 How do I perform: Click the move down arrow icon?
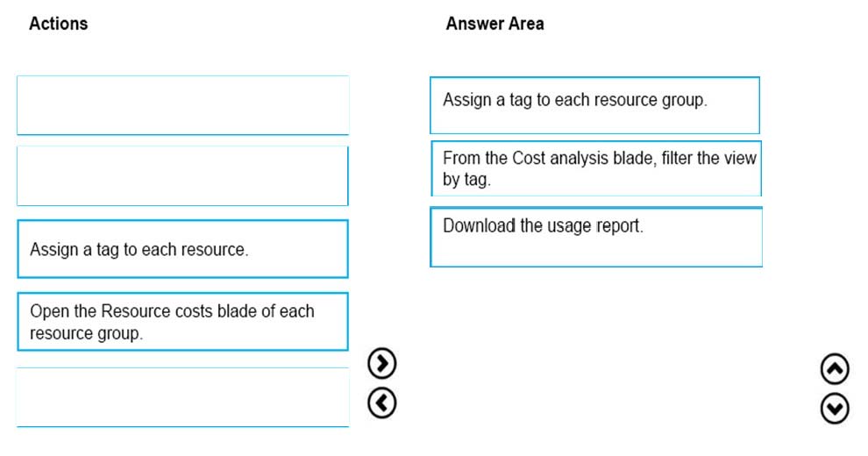coord(835,409)
